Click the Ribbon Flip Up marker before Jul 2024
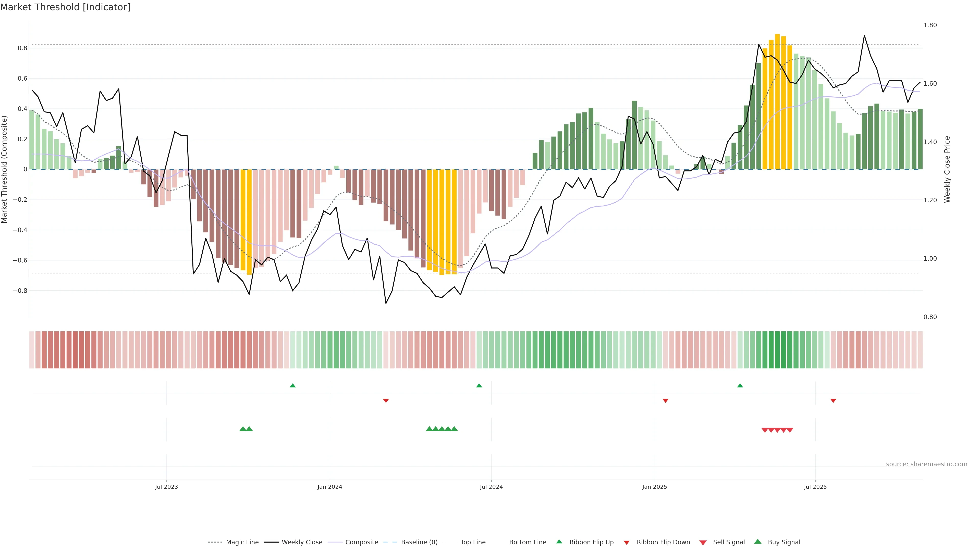This screenshot has width=980, height=551. tap(479, 386)
